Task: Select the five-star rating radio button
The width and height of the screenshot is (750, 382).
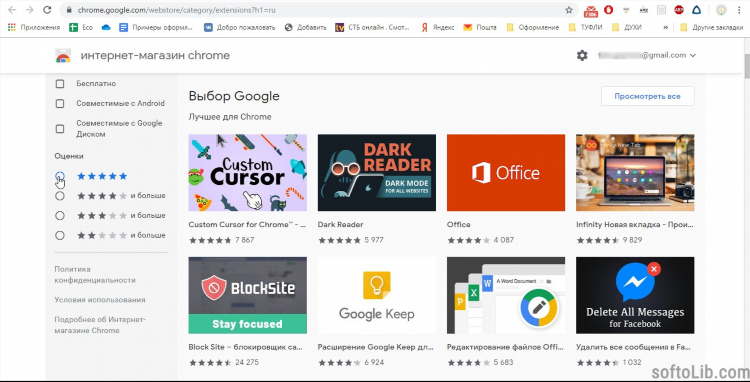Action: (60, 176)
